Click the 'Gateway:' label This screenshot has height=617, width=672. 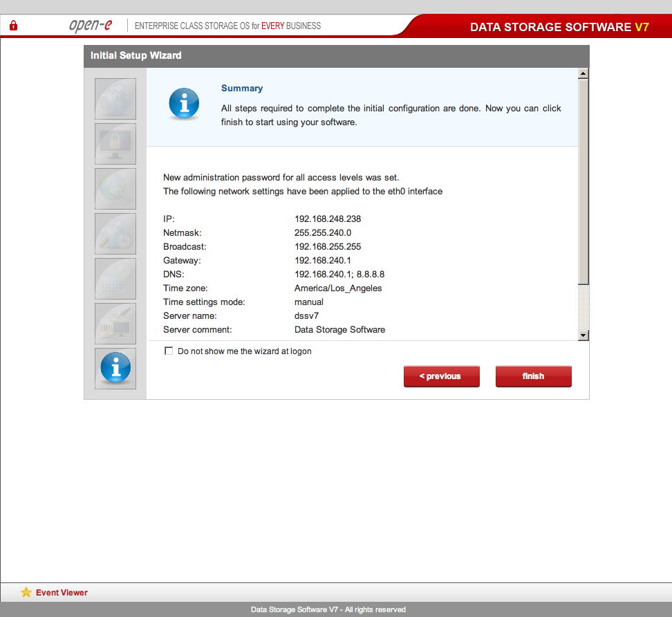pos(182,260)
